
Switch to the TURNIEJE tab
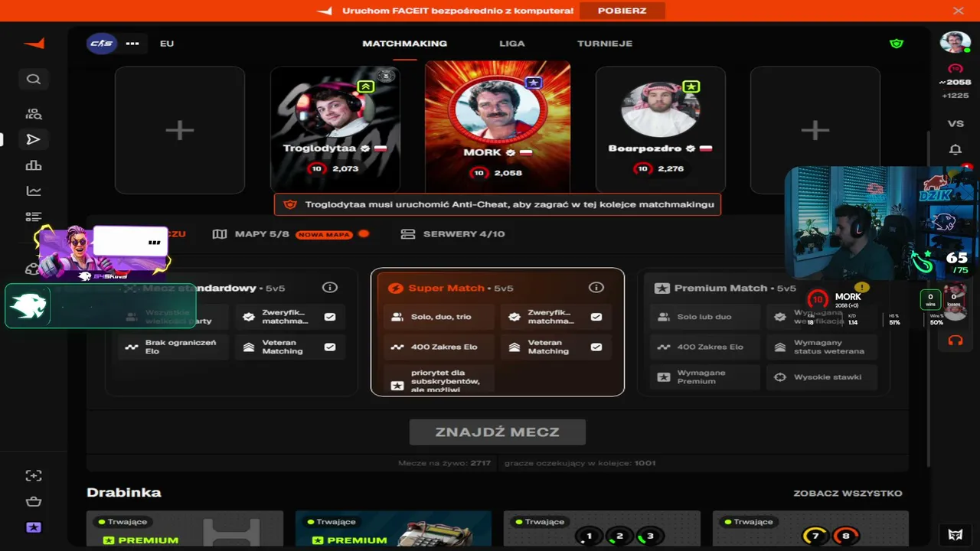605,44
